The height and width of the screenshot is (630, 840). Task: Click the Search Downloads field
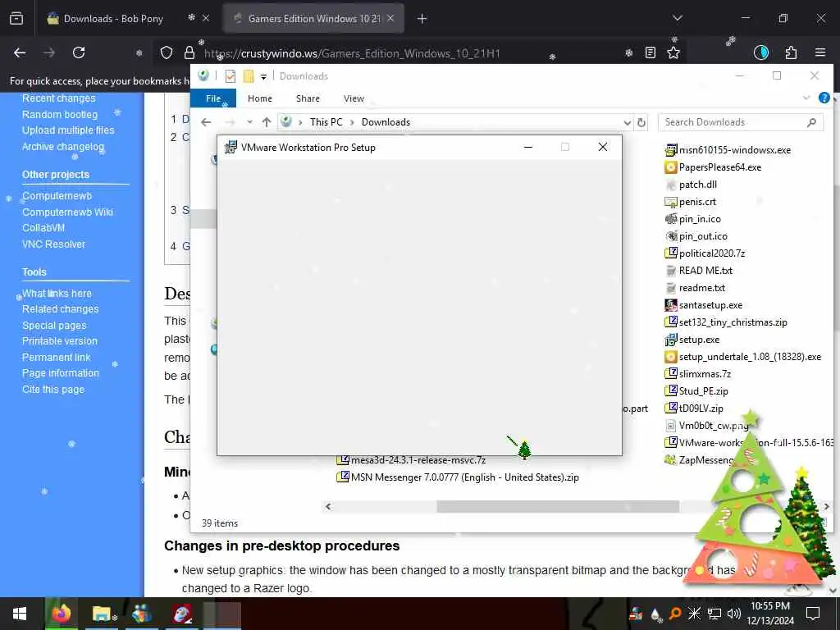click(x=741, y=122)
